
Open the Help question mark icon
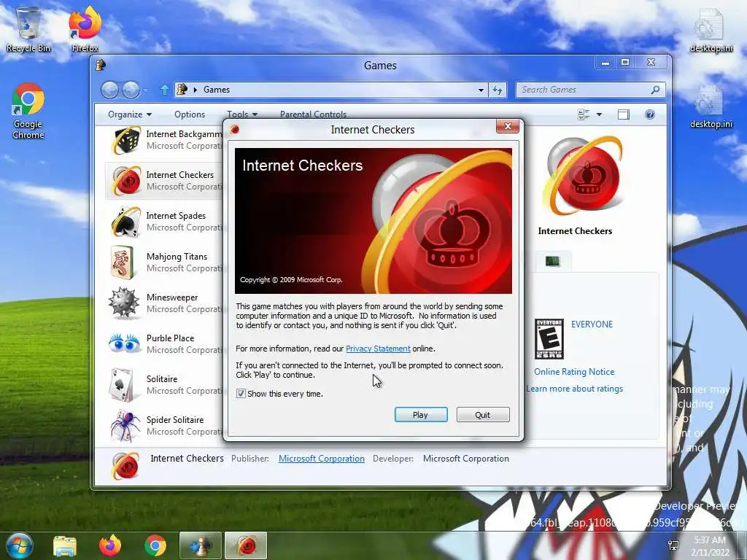[650, 114]
